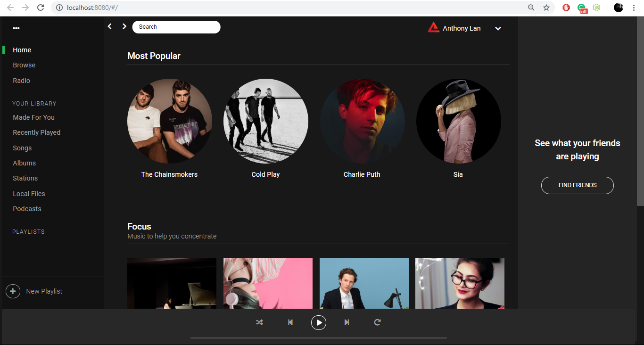The width and height of the screenshot is (644, 345).
Task: Click the Grammarly off extension icon
Action: pyautogui.click(x=582, y=8)
